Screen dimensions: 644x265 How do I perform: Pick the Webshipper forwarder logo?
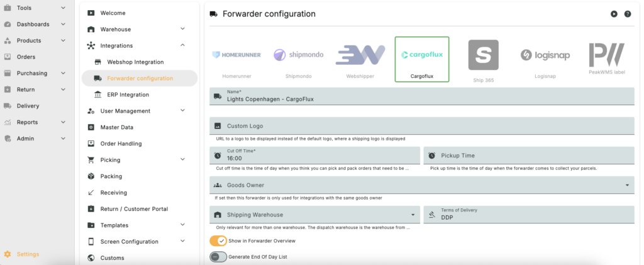360,55
